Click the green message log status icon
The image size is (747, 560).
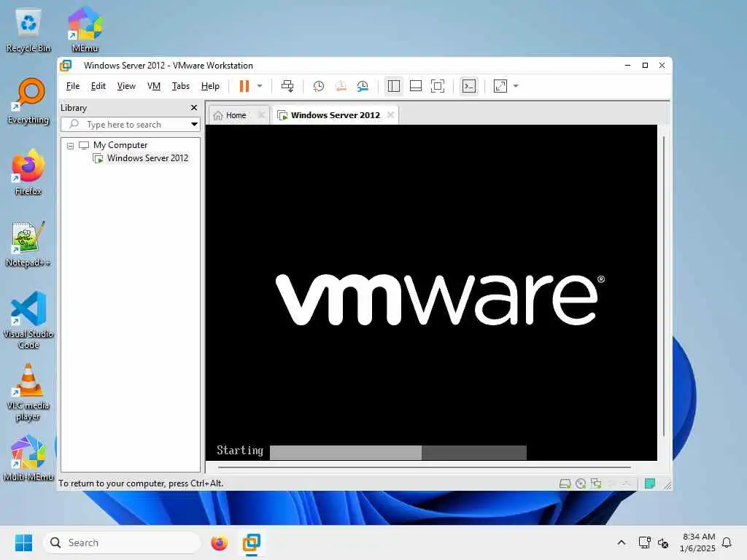649,484
